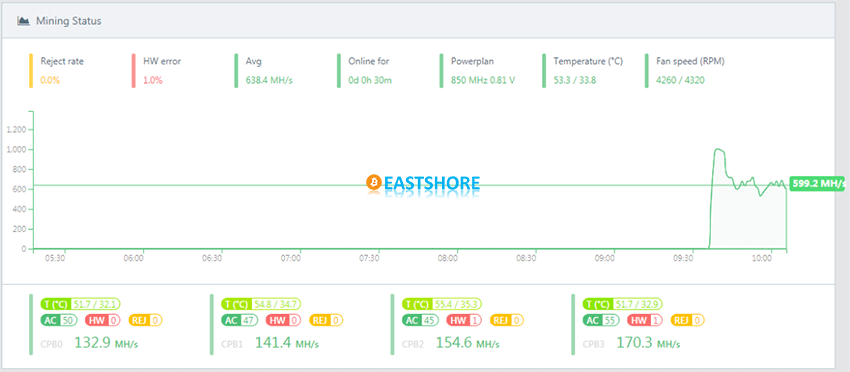Click the CPB1 AC 47 badge
This screenshot has height=372, width=850.
pyautogui.click(x=239, y=320)
